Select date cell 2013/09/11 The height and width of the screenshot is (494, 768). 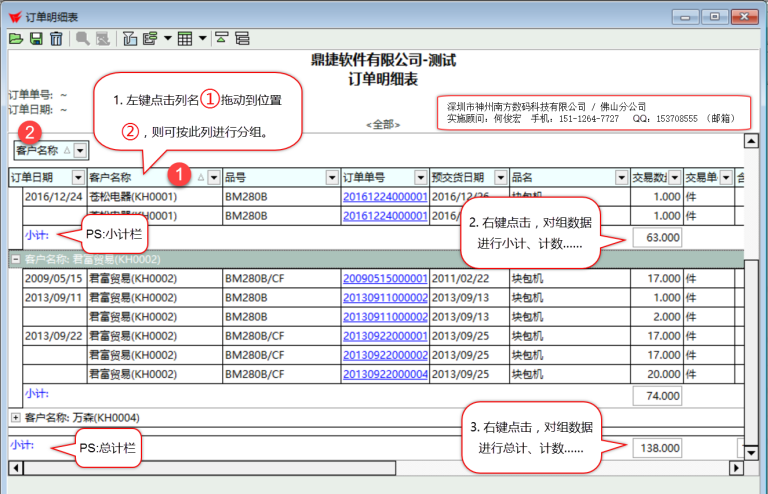pyautogui.click(x=54, y=298)
